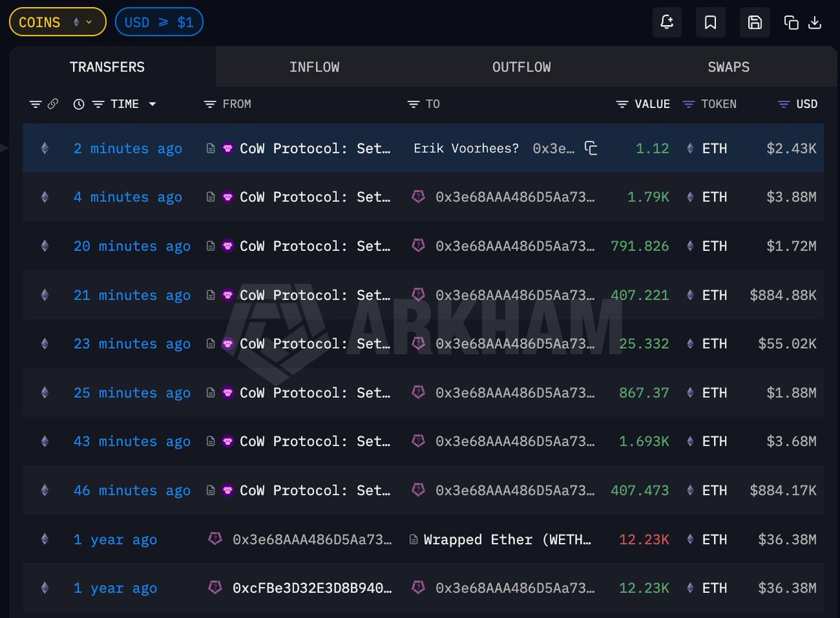Switch to the SWAPS tab
The image size is (840, 618).
click(728, 67)
